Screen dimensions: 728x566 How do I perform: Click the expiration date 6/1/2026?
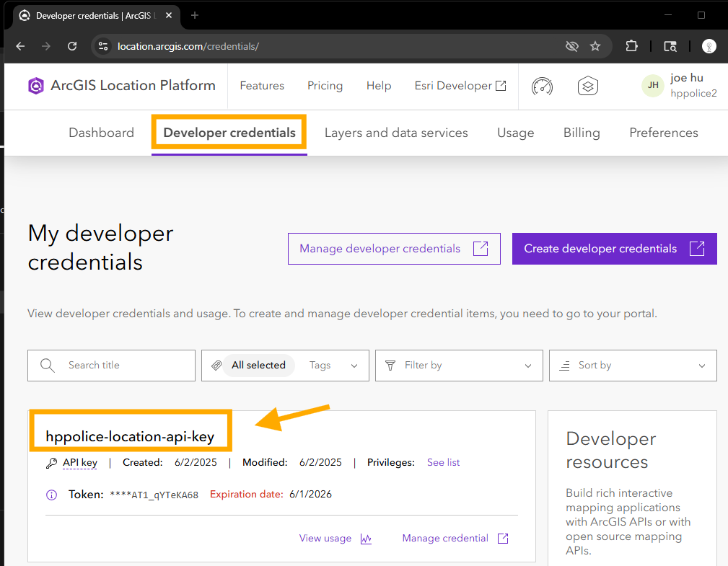(310, 495)
